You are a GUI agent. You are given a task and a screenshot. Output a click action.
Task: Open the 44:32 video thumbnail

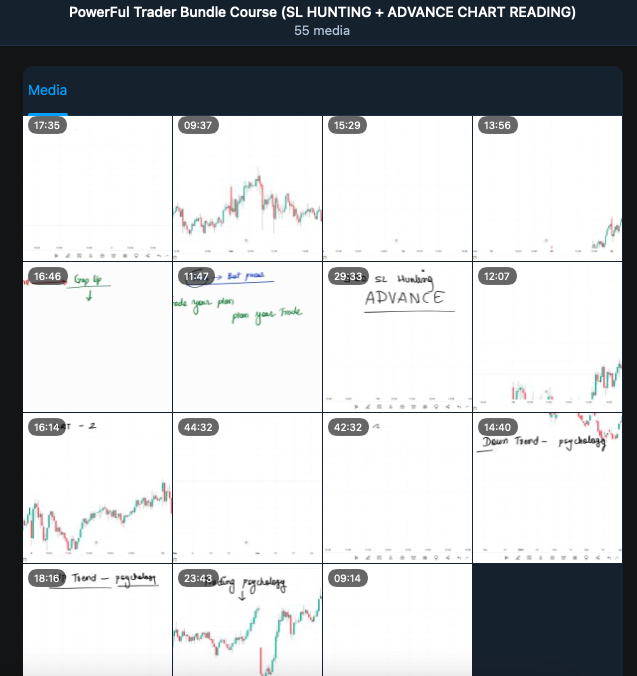pos(247,487)
